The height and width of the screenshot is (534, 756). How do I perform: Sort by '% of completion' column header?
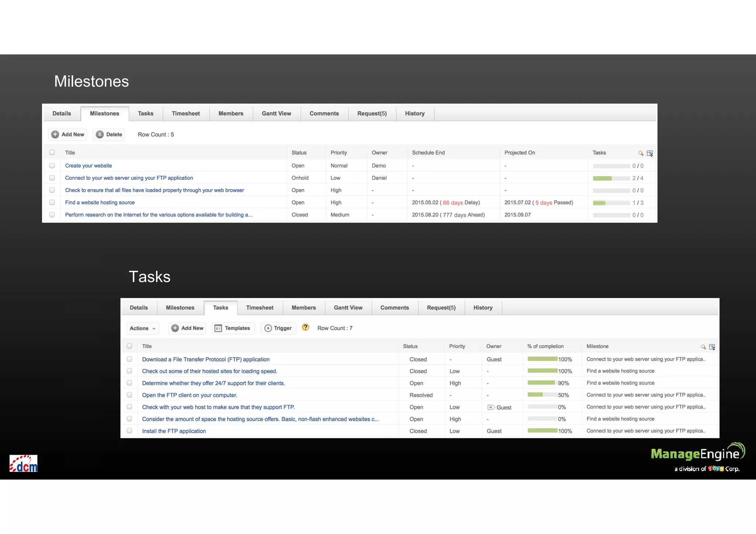point(545,346)
